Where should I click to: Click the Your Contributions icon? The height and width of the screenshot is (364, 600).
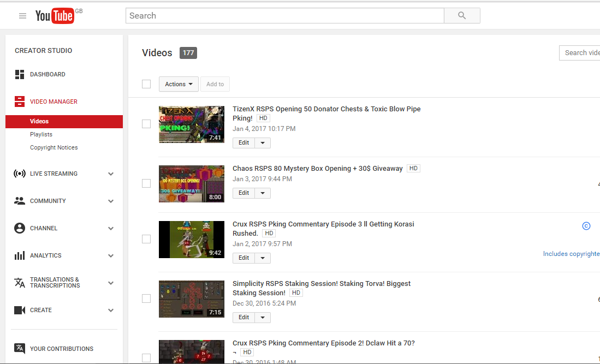click(20, 348)
